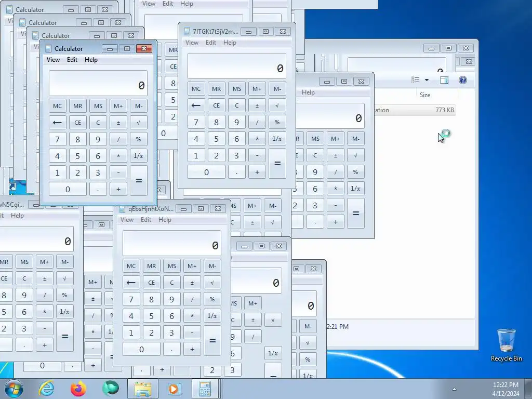This screenshot has height=399, width=532.
Task: Open Windows Explorer folder taskbar icon
Action: coord(143,389)
